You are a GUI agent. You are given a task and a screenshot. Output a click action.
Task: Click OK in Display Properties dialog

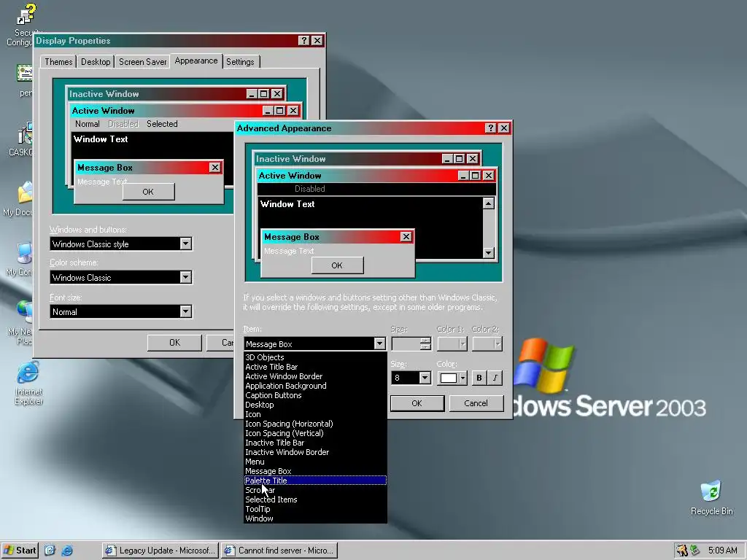[174, 343]
